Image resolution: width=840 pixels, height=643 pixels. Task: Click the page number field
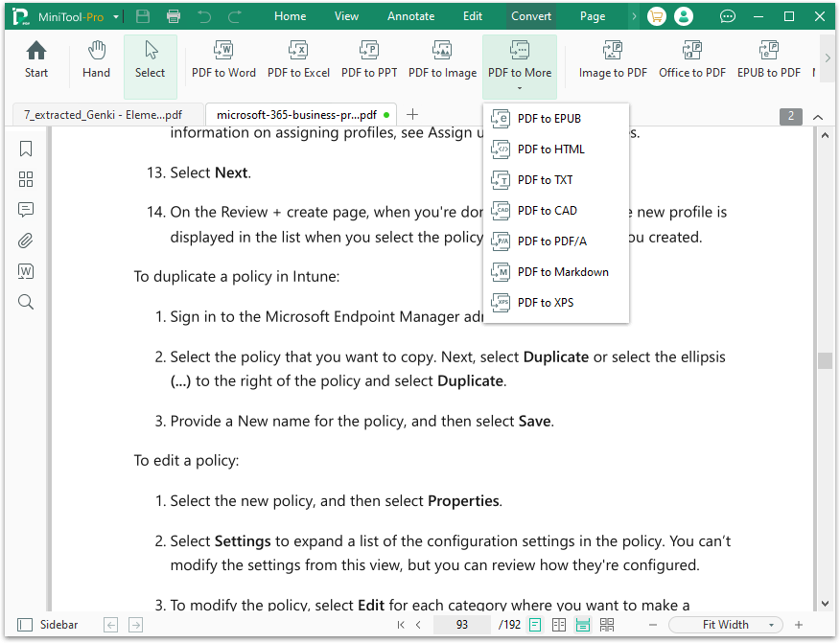462,625
